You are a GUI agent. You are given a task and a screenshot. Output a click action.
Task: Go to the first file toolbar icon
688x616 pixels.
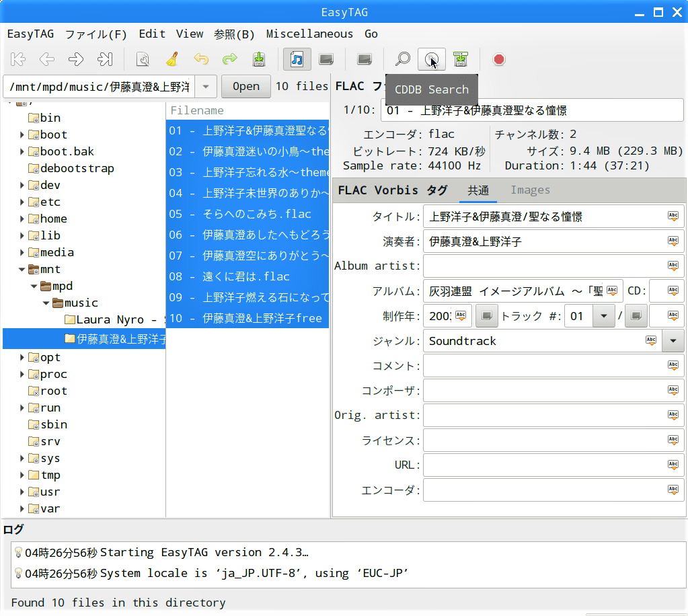click(18, 59)
